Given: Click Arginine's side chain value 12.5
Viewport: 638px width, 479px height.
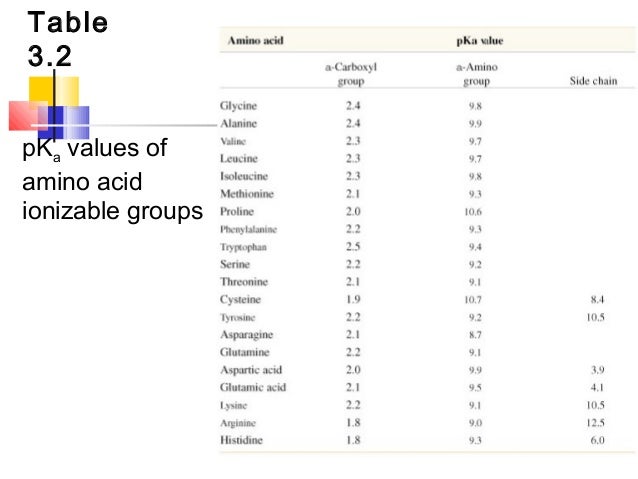Looking at the screenshot, I should pyautogui.click(x=596, y=422).
